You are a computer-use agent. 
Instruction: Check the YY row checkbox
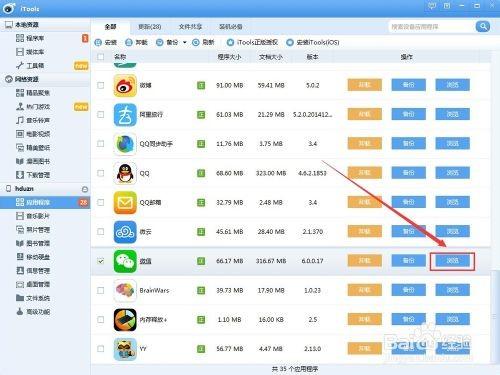(x=100, y=349)
